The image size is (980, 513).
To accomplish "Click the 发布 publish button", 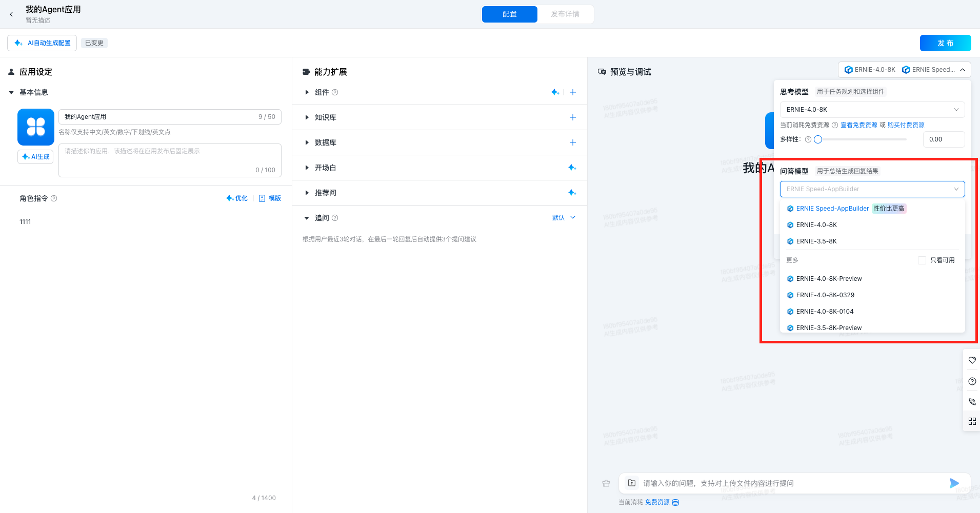I will click(945, 43).
